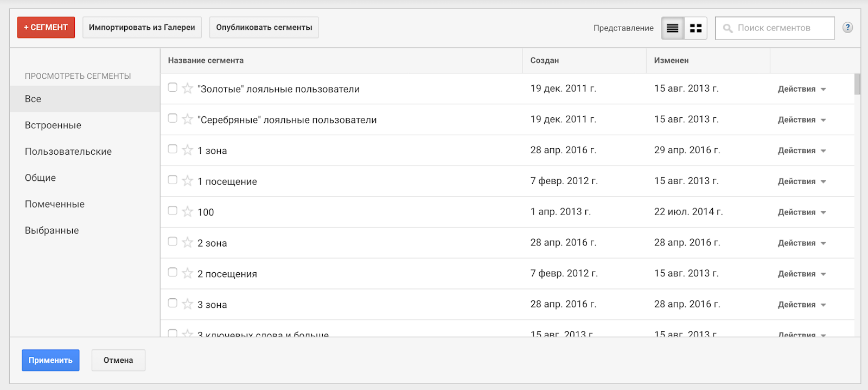Star the 1 посещение segment
This screenshot has width=868, height=390.
188,180
